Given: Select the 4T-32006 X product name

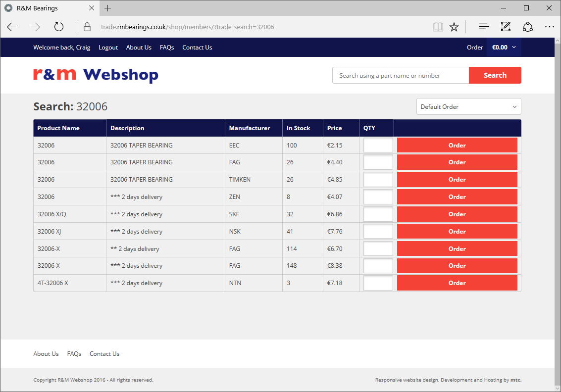Looking at the screenshot, I should pos(52,283).
